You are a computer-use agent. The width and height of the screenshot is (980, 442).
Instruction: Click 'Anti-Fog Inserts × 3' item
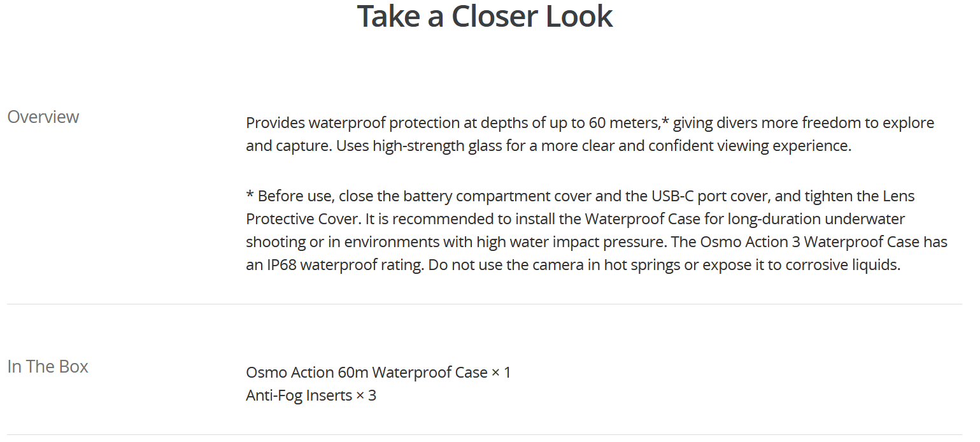(x=311, y=396)
